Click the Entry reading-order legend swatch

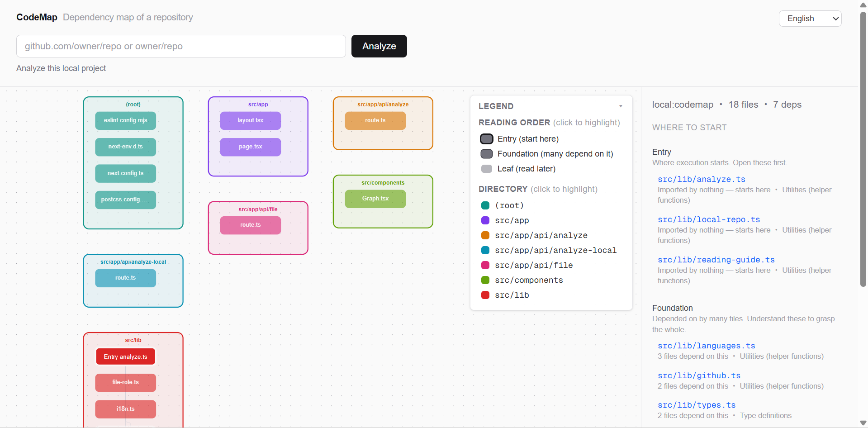click(487, 139)
